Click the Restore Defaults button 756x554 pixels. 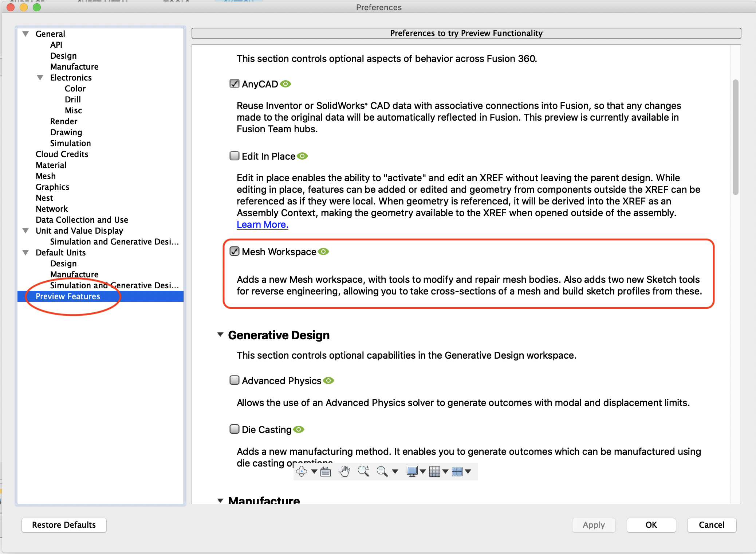click(64, 525)
